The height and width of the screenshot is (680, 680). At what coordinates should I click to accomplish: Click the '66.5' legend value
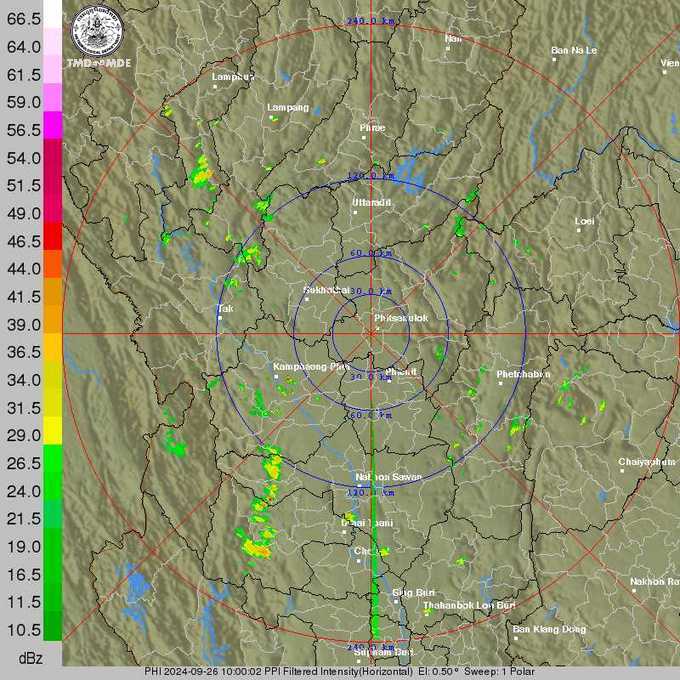click(24, 19)
